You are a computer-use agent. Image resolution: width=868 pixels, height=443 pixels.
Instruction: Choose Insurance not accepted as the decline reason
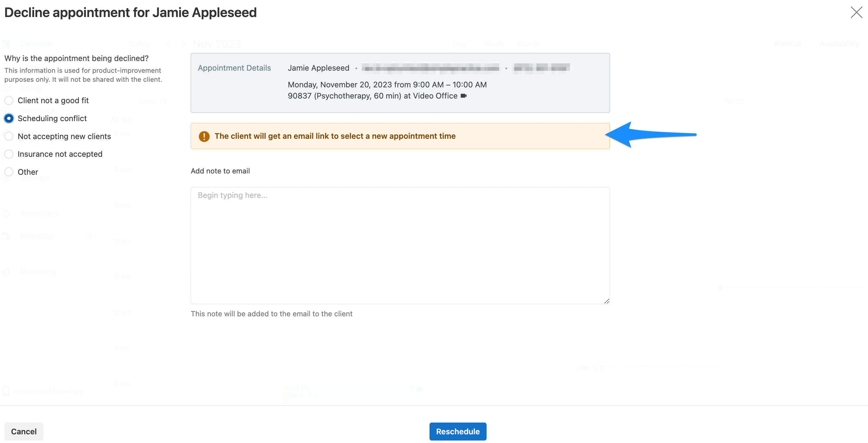[x=9, y=154]
